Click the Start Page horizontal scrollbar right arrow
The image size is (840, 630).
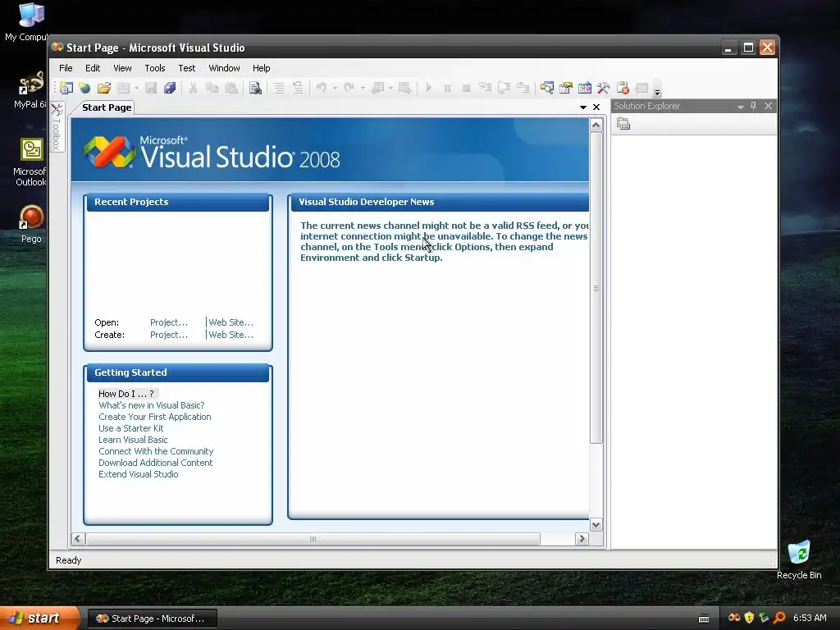(582, 539)
